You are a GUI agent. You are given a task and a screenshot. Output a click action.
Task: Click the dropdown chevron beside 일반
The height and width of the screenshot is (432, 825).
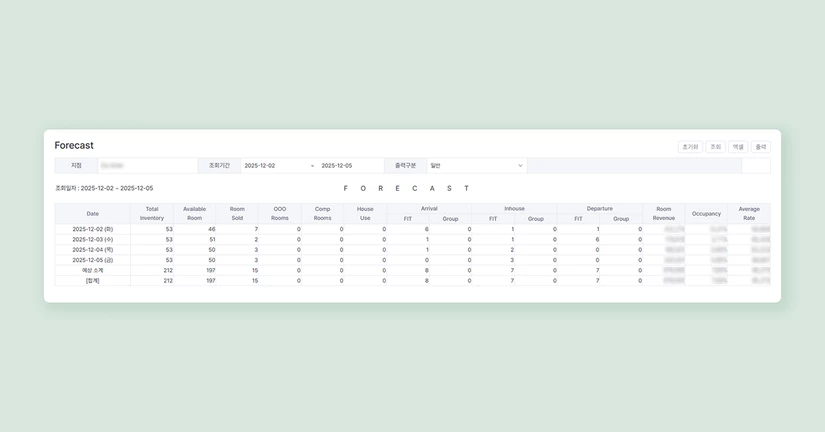[x=520, y=165]
